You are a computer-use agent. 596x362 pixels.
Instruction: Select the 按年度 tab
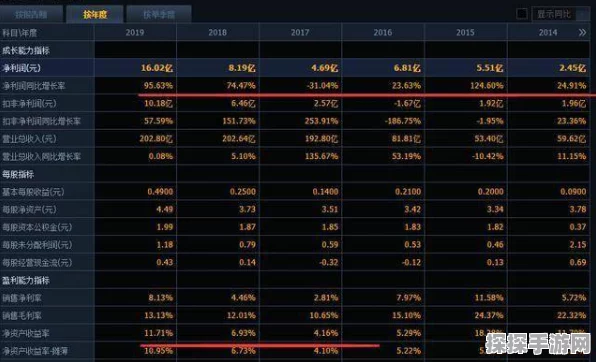pyautogui.click(x=95, y=14)
